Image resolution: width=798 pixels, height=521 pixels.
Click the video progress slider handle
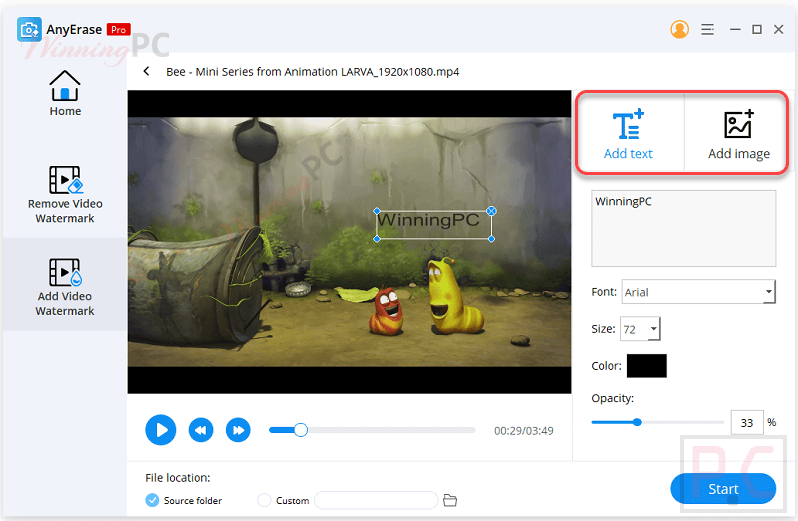301,430
